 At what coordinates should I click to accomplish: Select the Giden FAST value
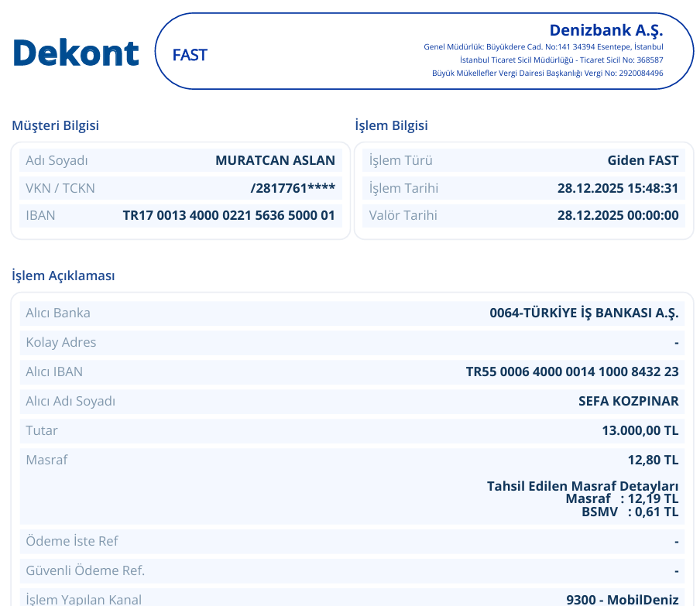[x=643, y=160]
